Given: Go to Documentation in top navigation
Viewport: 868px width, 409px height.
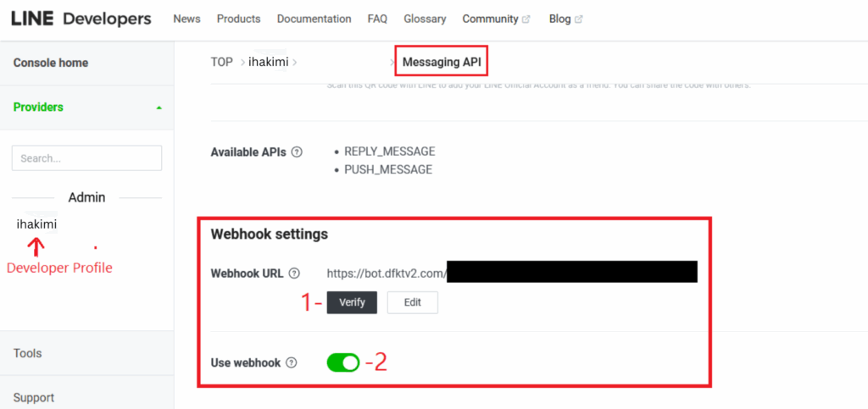Looking at the screenshot, I should tap(314, 19).
